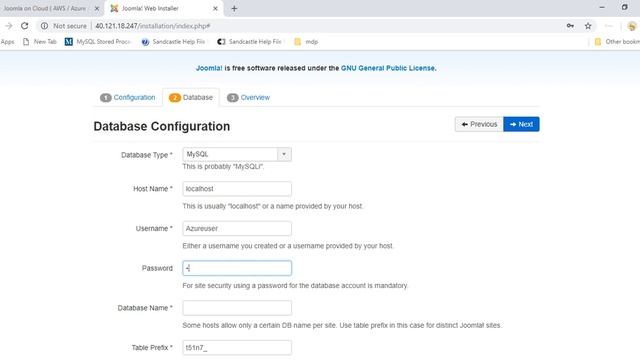The height and width of the screenshot is (360, 640).
Task: Click the 'This is probably "MySQLi"' hint
Action: click(223, 167)
